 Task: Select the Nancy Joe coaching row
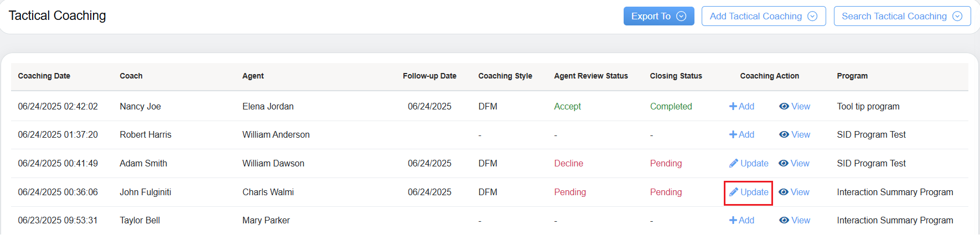point(140,107)
